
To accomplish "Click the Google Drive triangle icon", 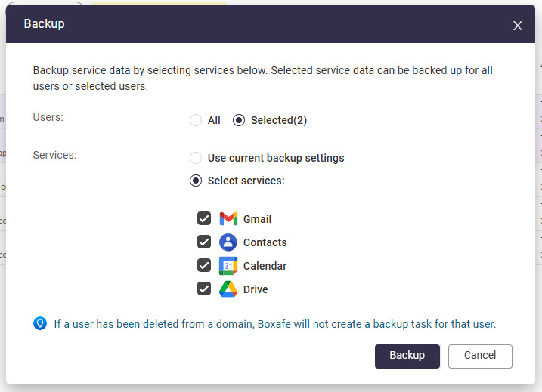I will (x=228, y=289).
